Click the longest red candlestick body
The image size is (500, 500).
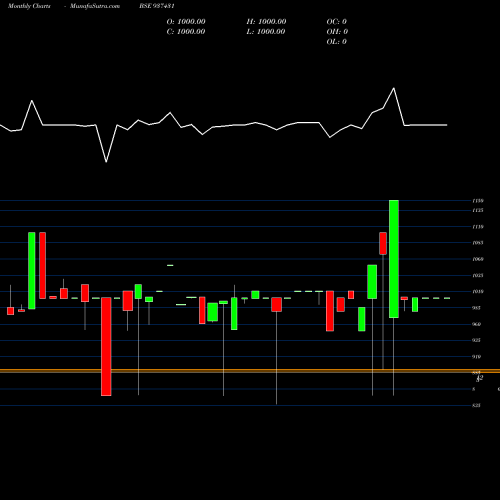(106, 347)
